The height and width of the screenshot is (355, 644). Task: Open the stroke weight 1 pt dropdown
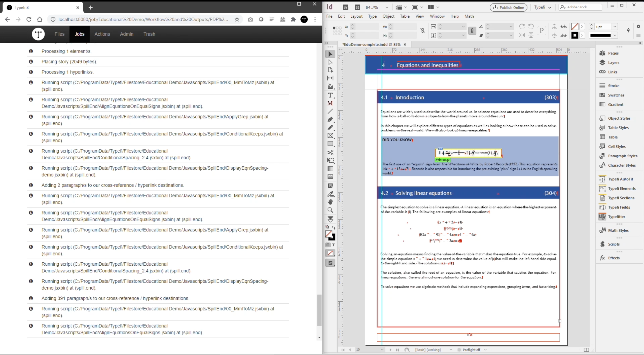point(615,27)
